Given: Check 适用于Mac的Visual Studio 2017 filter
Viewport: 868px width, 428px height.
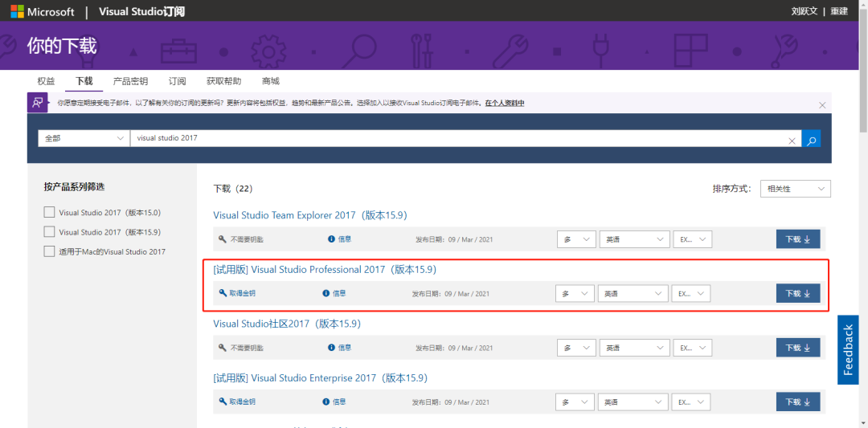Looking at the screenshot, I should [49, 251].
